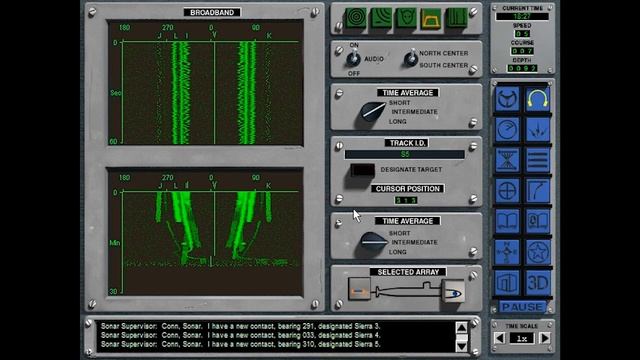Click the NORTH CENTER label
The width and height of the screenshot is (640, 360).
(444, 53)
